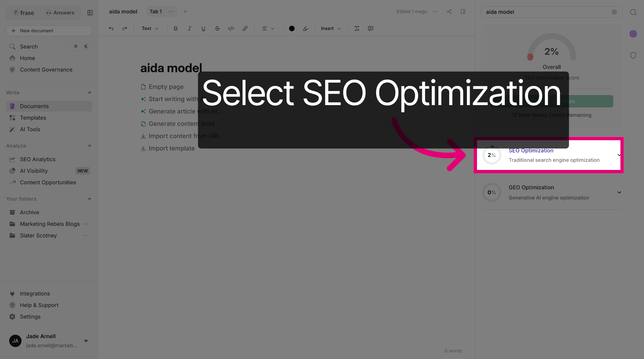Open Tab 1 options ellipsis

pos(171,11)
